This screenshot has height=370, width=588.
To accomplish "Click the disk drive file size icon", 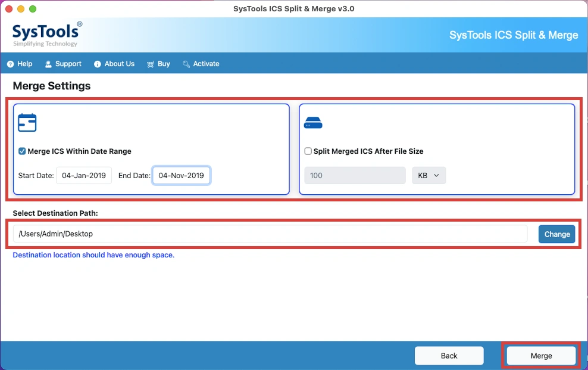I will click(313, 123).
